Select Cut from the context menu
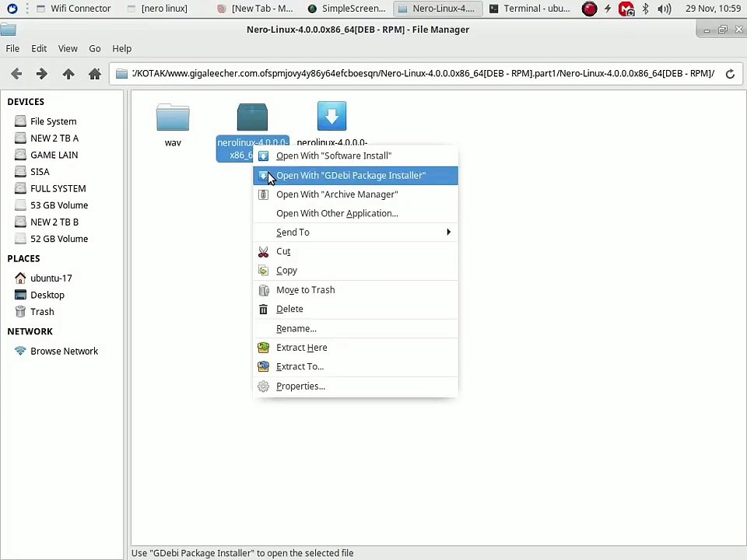 pyautogui.click(x=356, y=251)
